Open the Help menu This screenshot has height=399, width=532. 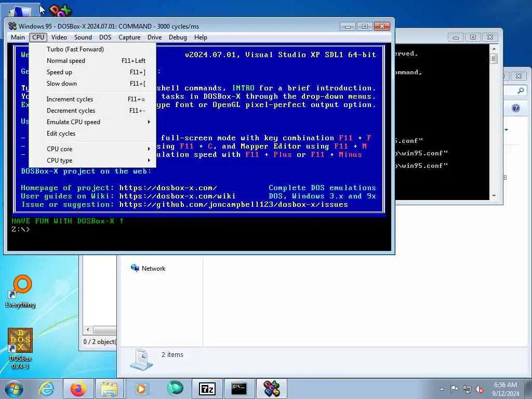click(201, 37)
